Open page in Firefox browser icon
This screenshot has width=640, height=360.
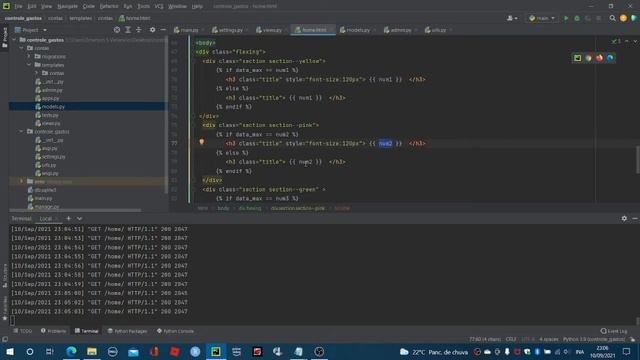(599, 58)
